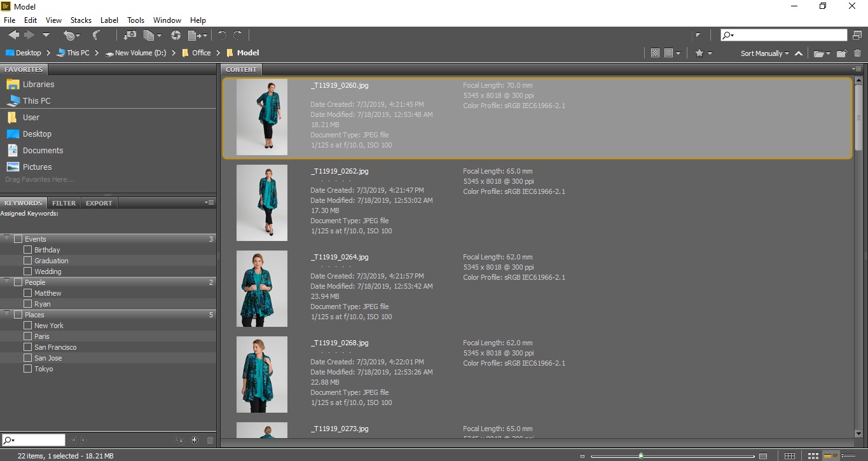The width and height of the screenshot is (868, 461).
Task: Rotate image 90° counterclockwise
Action: pyautogui.click(x=222, y=36)
